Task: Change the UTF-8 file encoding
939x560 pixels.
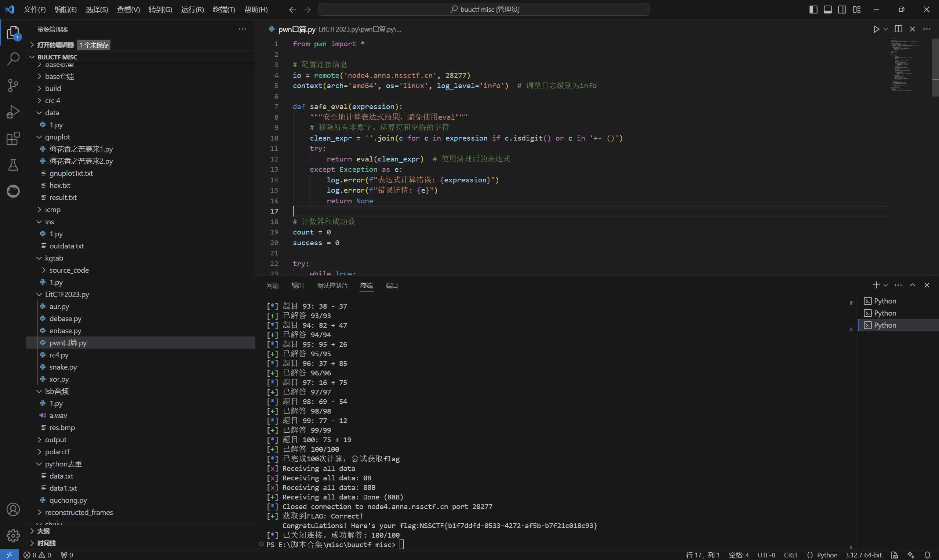Action: tap(766, 555)
